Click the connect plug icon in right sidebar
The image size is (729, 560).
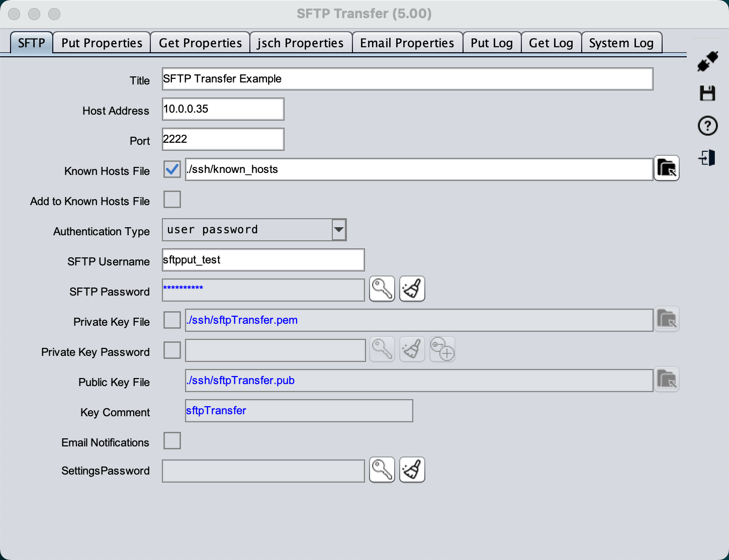708,61
